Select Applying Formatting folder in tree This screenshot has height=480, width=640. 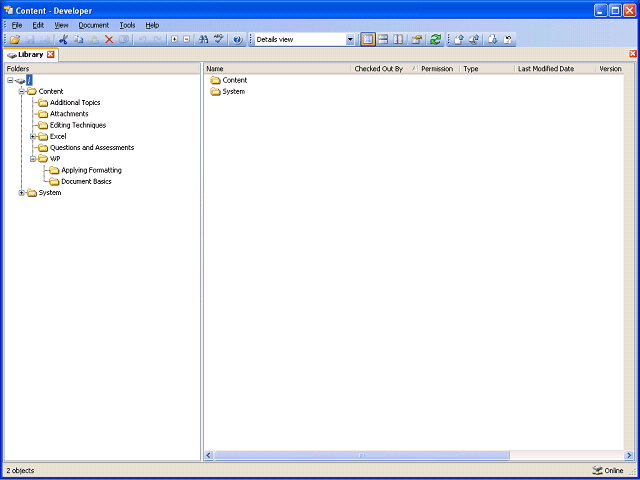point(91,170)
